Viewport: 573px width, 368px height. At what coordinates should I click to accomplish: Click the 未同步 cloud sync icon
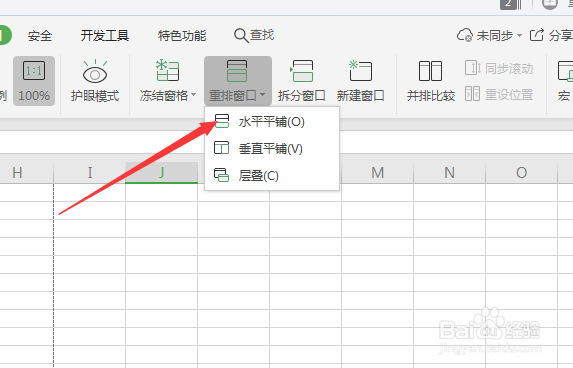click(465, 35)
